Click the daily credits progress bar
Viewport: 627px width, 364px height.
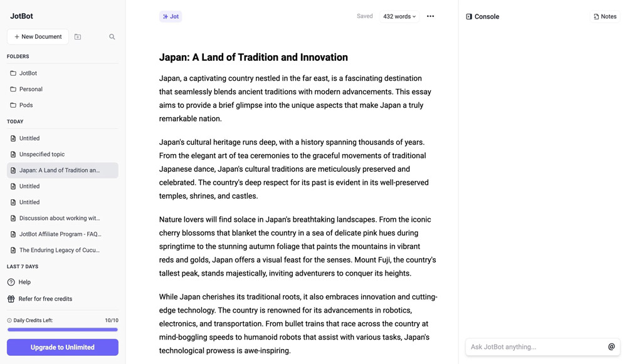63,330
